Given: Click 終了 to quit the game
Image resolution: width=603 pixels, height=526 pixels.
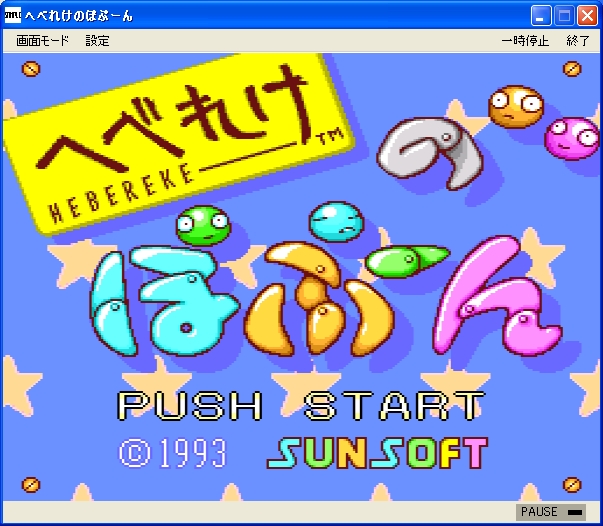Looking at the screenshot, I should click(578, 40).
